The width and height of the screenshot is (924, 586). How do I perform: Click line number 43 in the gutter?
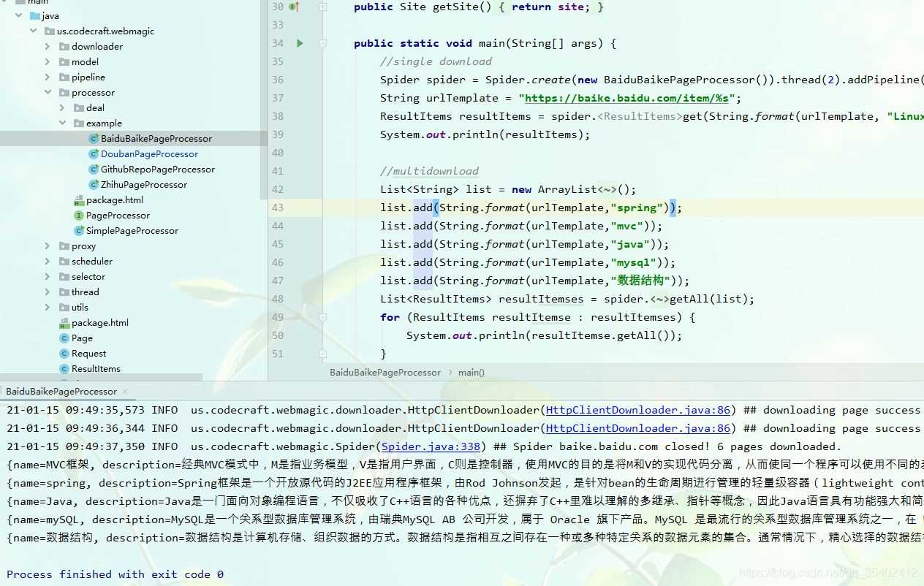(x=277, y=208)
